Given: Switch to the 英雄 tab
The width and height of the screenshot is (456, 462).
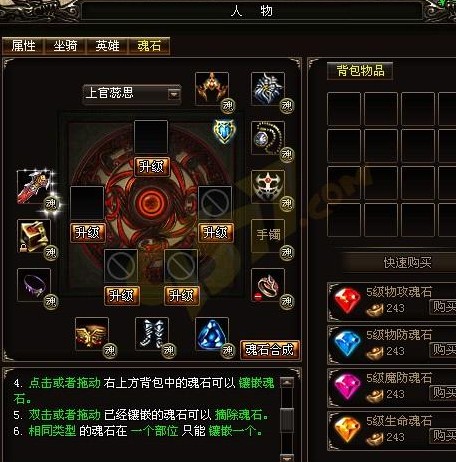Looking at the screenshot, I should 107,46.
